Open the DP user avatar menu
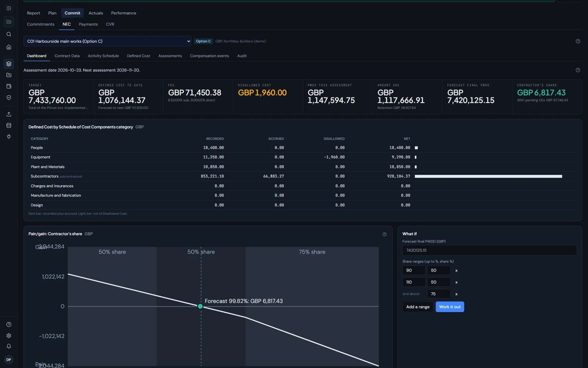Viewport: 588px width, 368px height. 9,360
